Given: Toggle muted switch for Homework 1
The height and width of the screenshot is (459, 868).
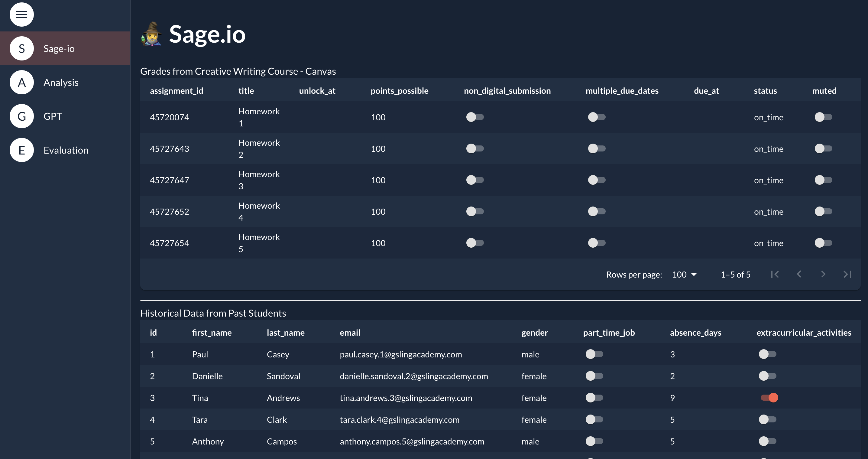Looking at the screenshot, I should click(823, 117).
